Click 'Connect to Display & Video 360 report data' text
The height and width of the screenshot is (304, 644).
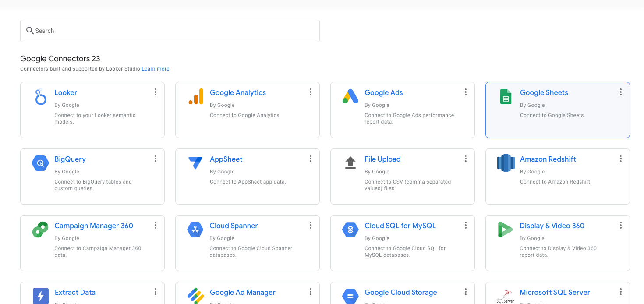click(x=558, y=251)
